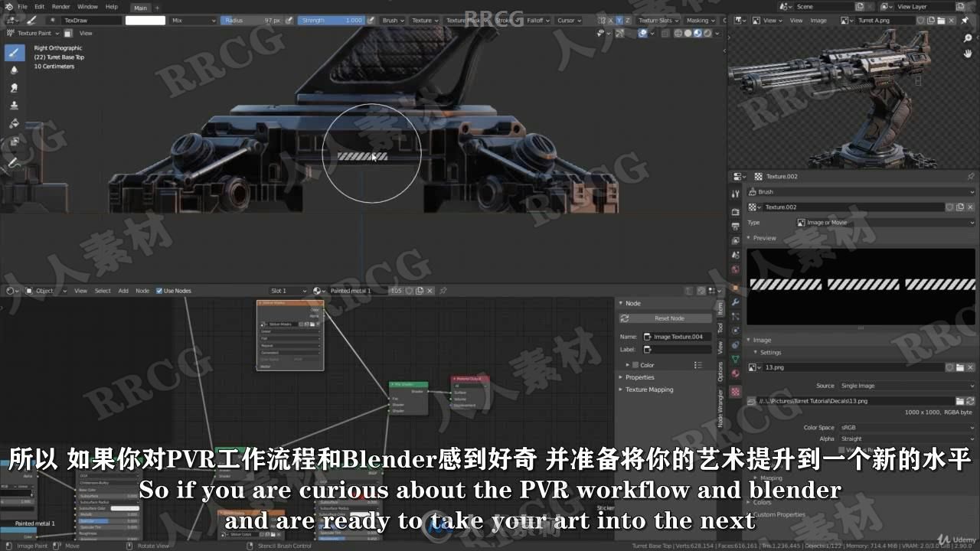This screenshot has height=551, width=980.
Task: Click the Material properties tab icon
Action: click(x=736, y=374)
